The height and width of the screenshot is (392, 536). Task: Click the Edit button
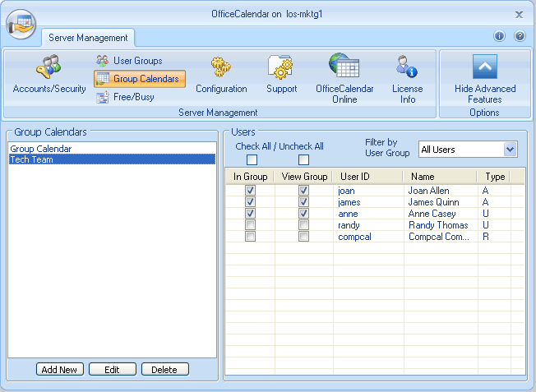112,370
